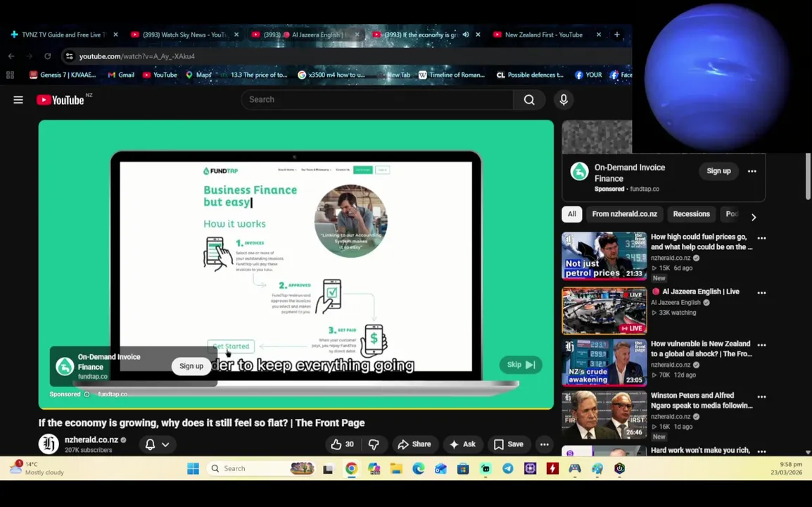Open the Windows Start menu

pyautogui.click(x=194, y=469)
